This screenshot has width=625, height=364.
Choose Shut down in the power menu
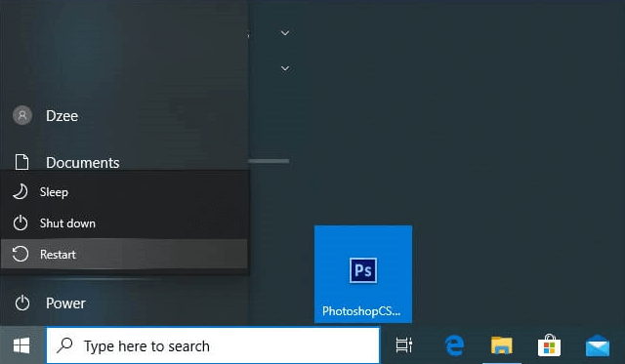click(x=124, y=223)
